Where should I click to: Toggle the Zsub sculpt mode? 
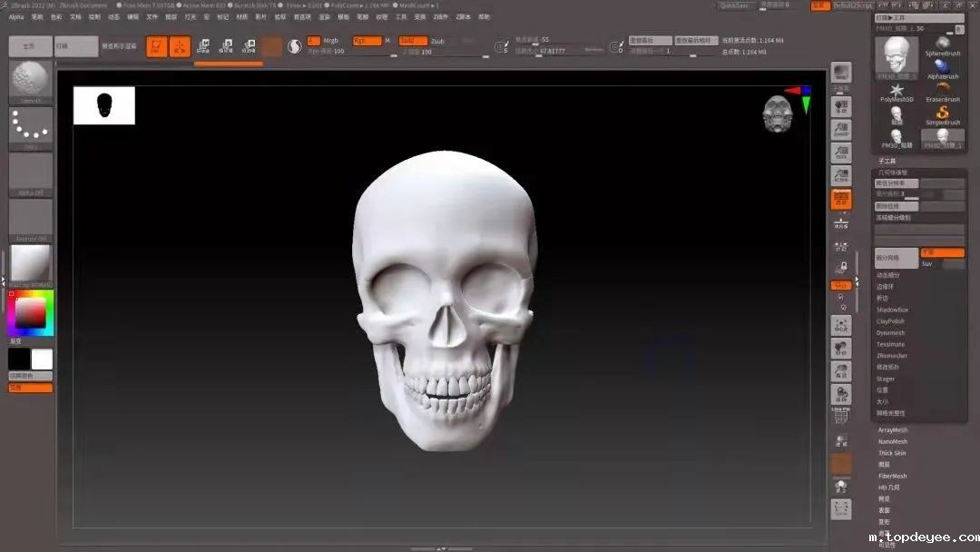438,41
